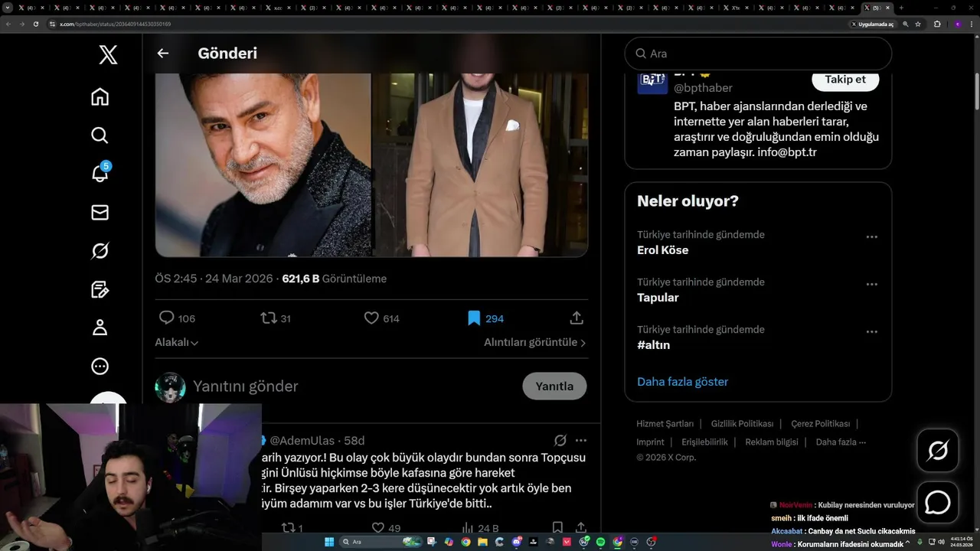Image resolution: width=980 pixels, height=551 pixels.
Task: Open Imprint footer link
Action: pos(650,442)
